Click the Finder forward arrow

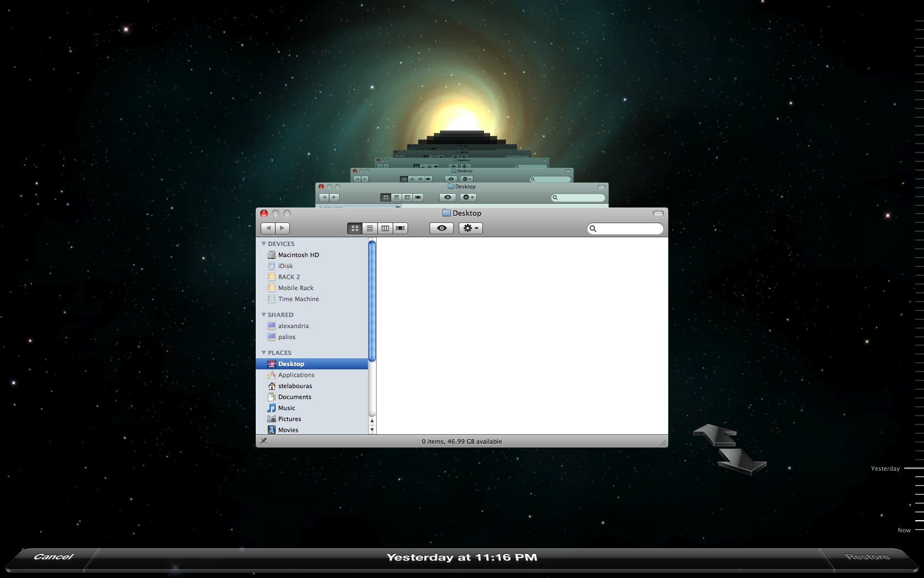(282, 228)
